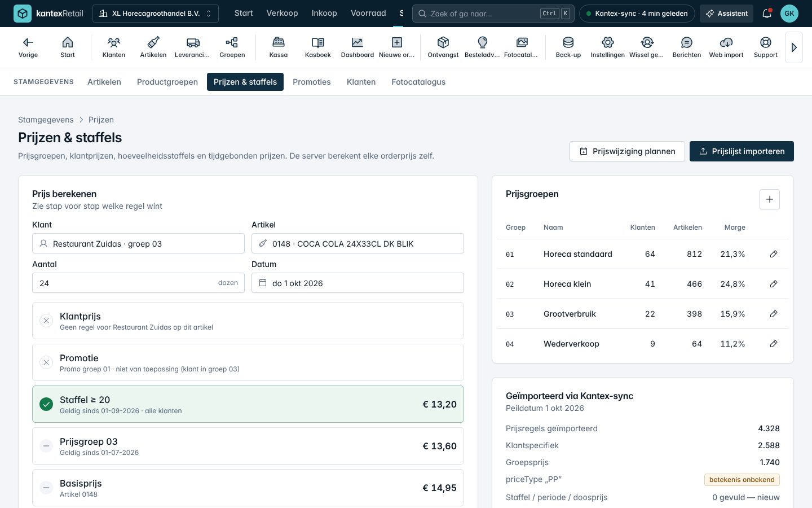The height and width of the screenshot is (508, 812).
Task: Add a new price group with plus button
Action: [x=770, y=199]
